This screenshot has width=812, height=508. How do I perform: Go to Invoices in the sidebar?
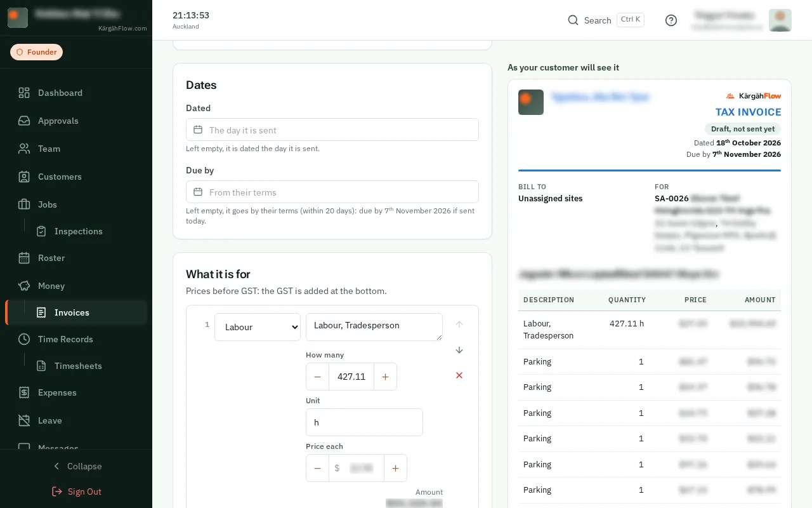pos(76,312)
